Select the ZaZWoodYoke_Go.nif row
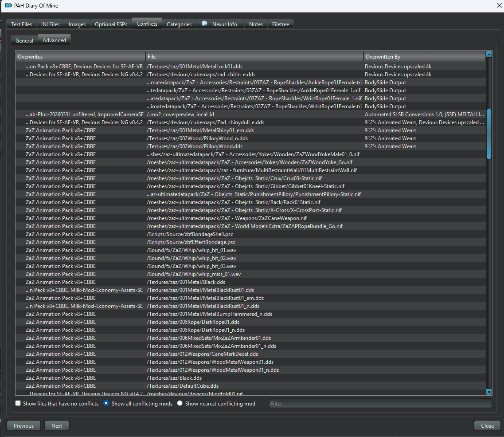Image resolution: width=504 pixels, height=437 pixels. coord(251,162)
